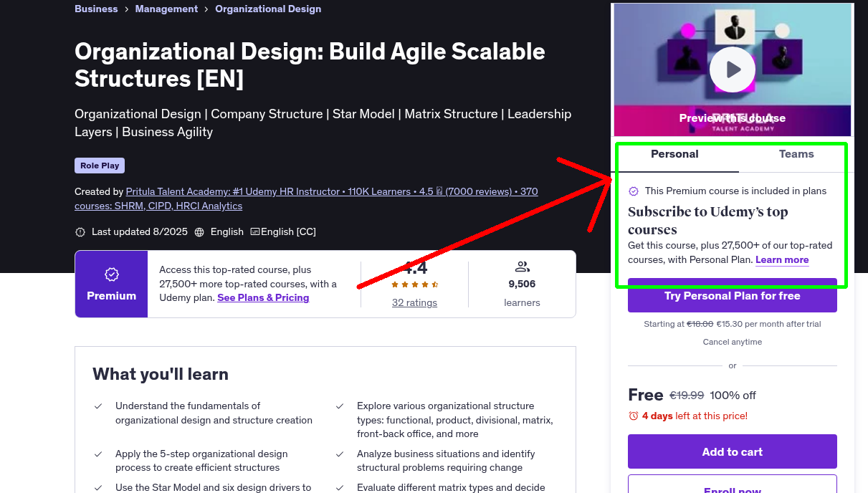Open the Management breadcrumb link
868x493 pixels.
166,9
